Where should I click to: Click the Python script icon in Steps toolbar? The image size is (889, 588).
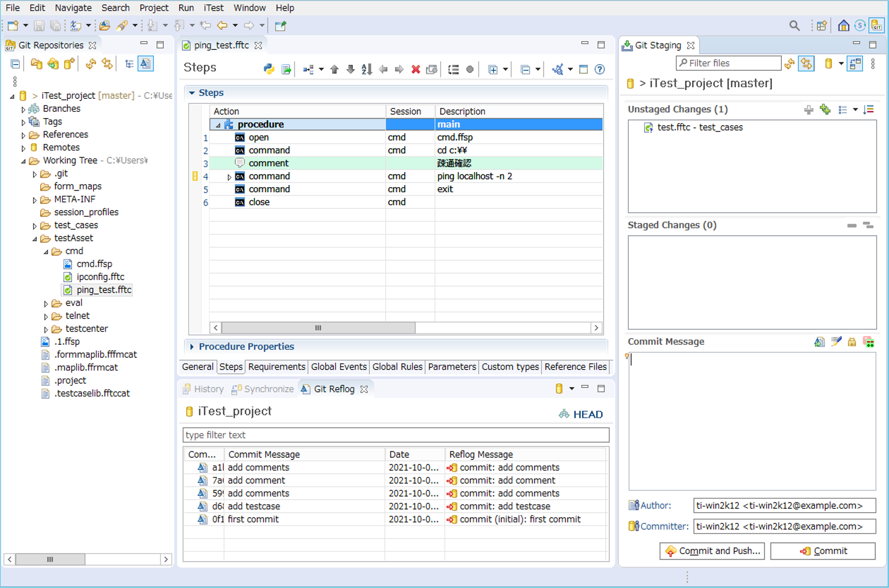pyautogui.click(x=269, y=69)
